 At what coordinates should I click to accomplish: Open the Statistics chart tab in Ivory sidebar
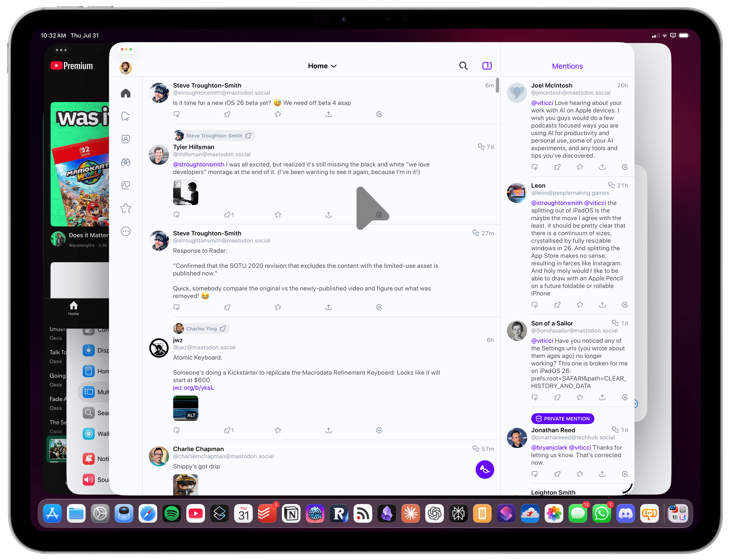126,185
